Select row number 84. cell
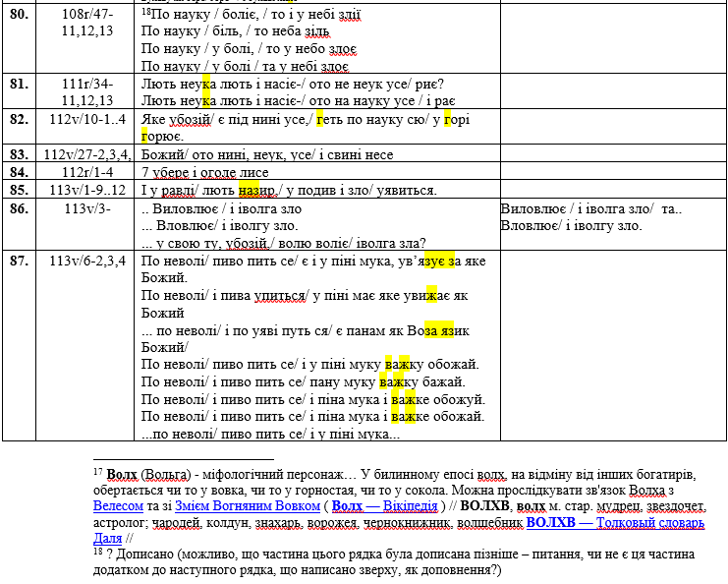 coord(19,172)
